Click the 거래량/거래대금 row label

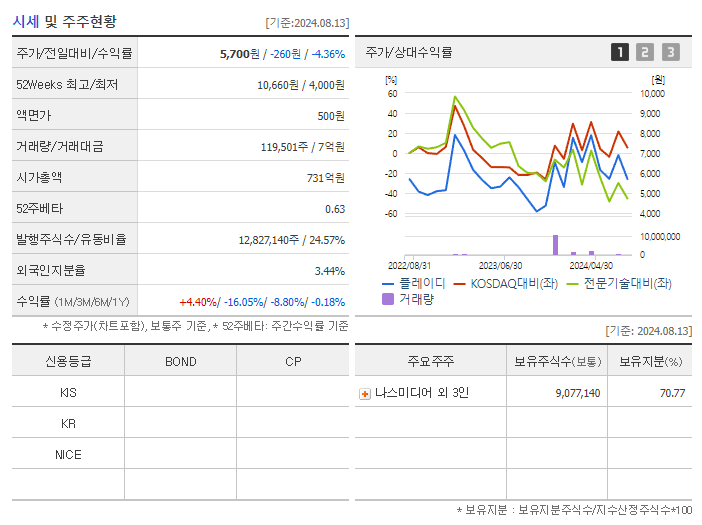click(x=60, y=146)
